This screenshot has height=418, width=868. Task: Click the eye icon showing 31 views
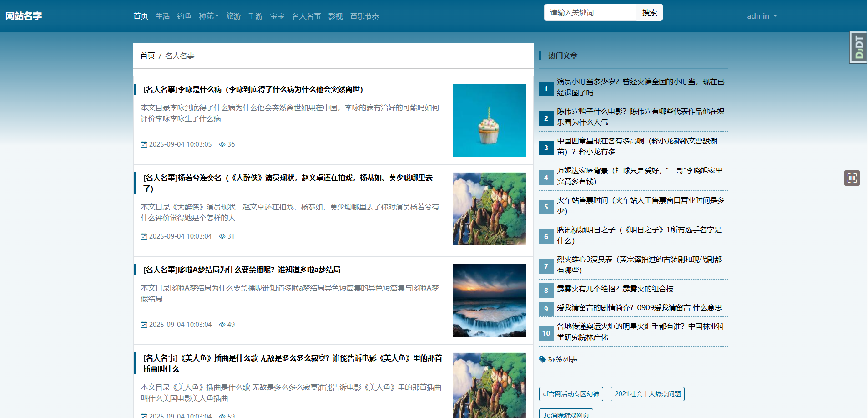[x=222, y=236]
